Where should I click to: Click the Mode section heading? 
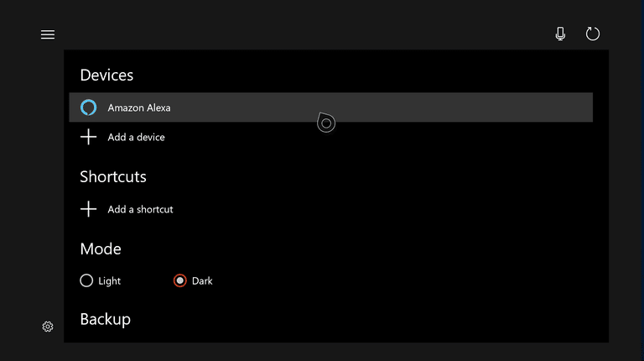101,249
